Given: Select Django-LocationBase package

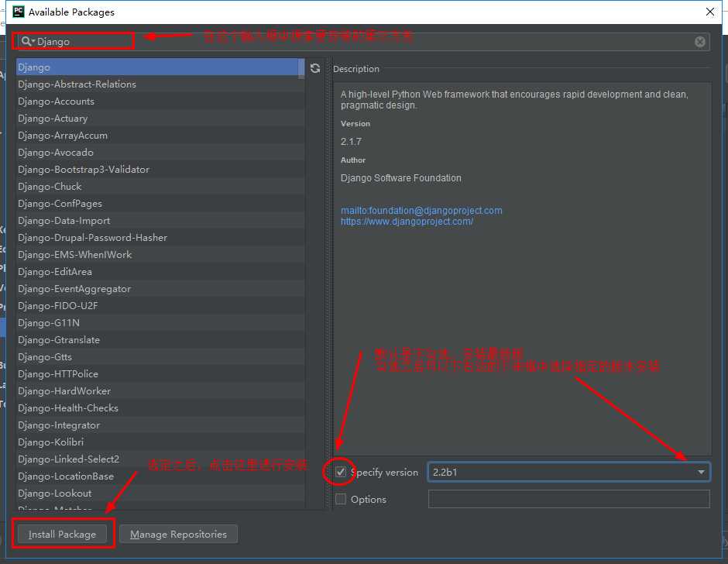Looking at the screenshot, I should click(160, 476).
